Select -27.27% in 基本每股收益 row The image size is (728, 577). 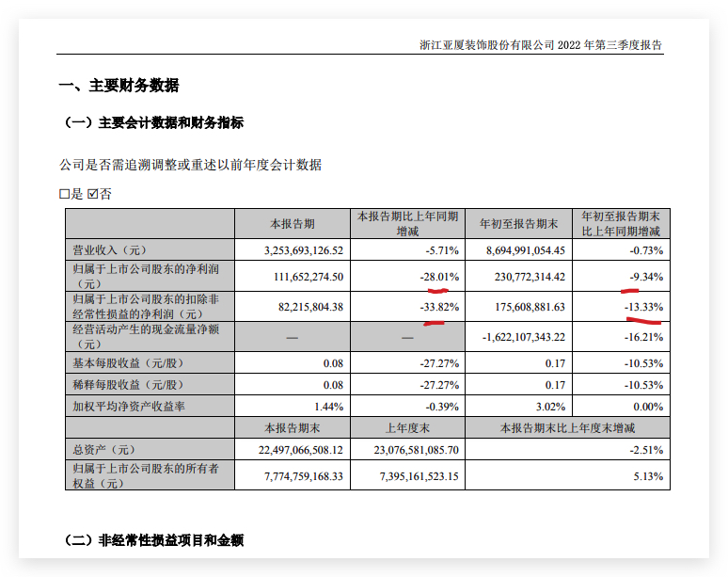coord(439,363)
